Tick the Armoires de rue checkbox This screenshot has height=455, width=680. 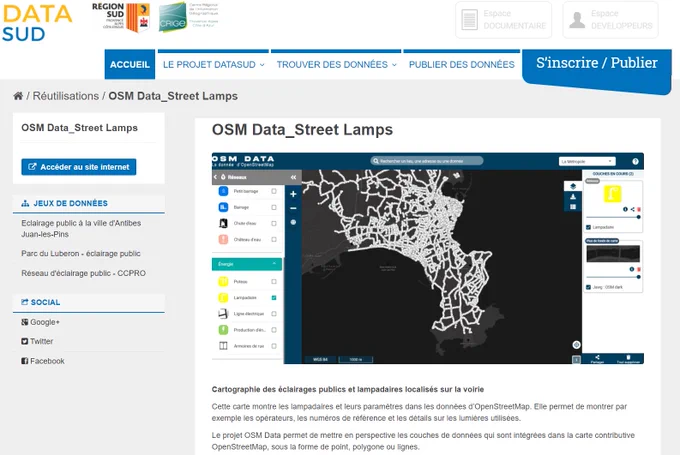pyautogui.click(x=274, y=346)
